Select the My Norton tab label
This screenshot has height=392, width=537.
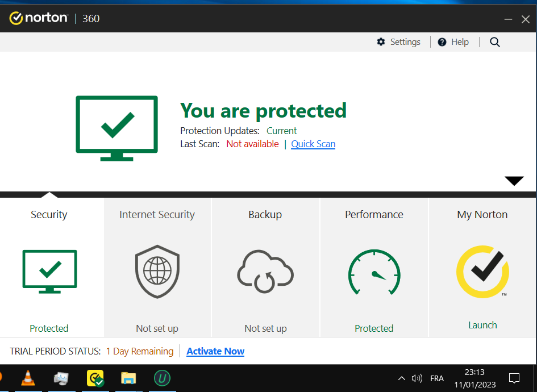click(482, 215)
